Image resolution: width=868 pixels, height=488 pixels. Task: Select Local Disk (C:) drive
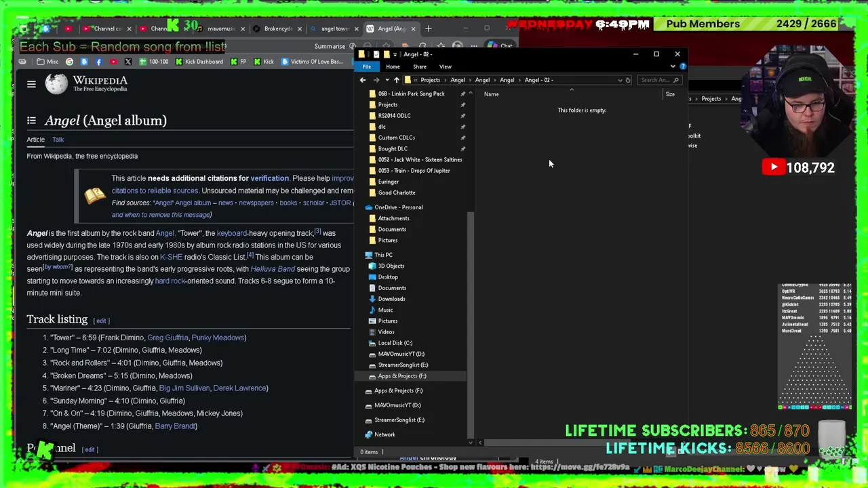click(395, 343)
